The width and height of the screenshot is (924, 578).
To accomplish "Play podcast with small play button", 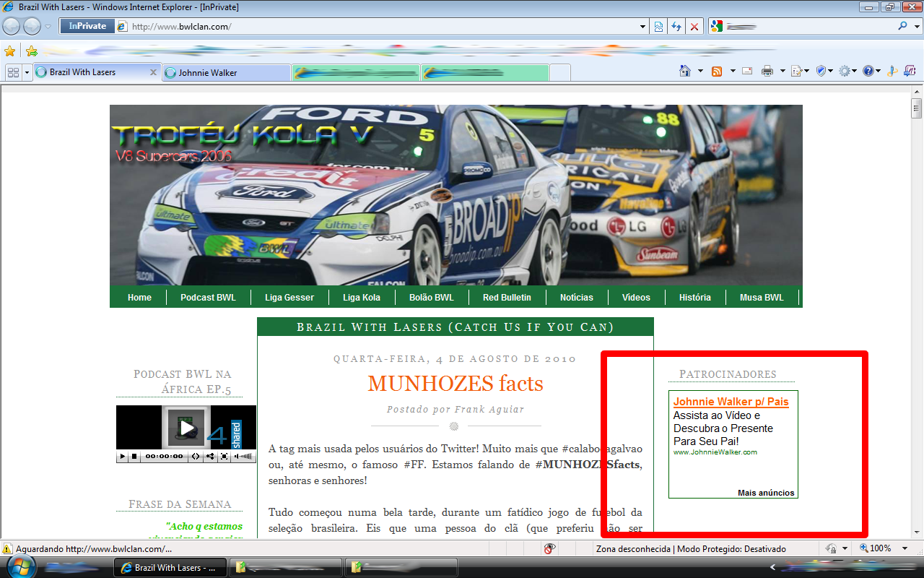I will (122, 457).
